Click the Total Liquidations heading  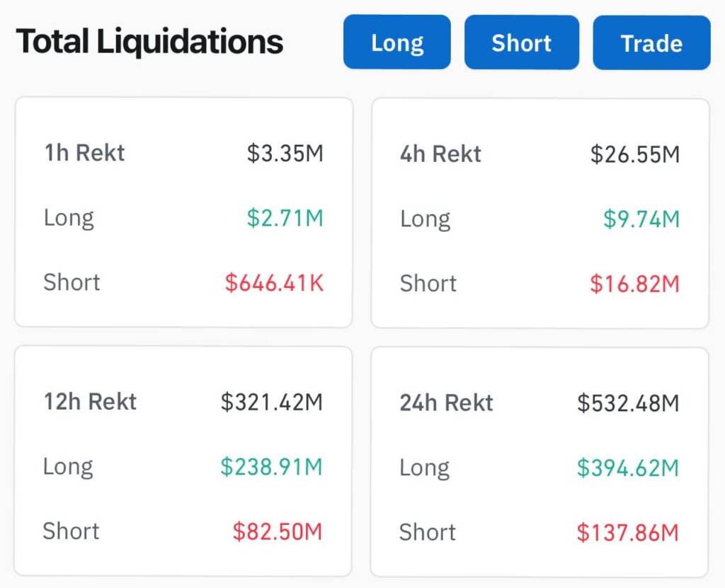click(150, 41)
